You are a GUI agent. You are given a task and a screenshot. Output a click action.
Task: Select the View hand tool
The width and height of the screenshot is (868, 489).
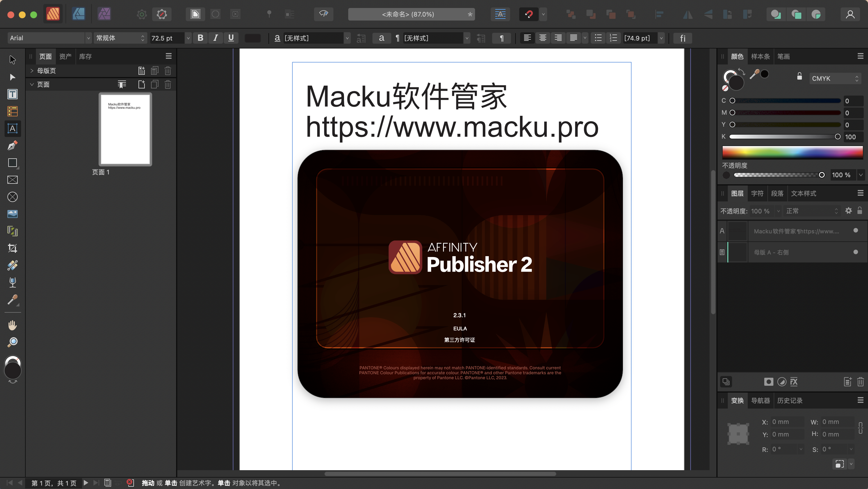coord(13,325)
